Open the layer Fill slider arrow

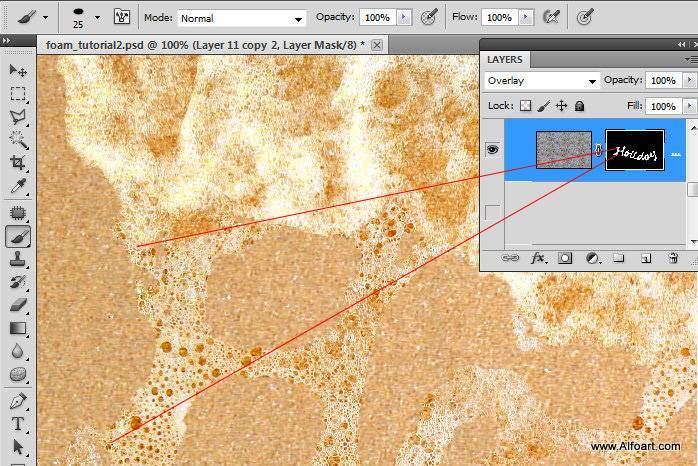[x=689, y=105]
